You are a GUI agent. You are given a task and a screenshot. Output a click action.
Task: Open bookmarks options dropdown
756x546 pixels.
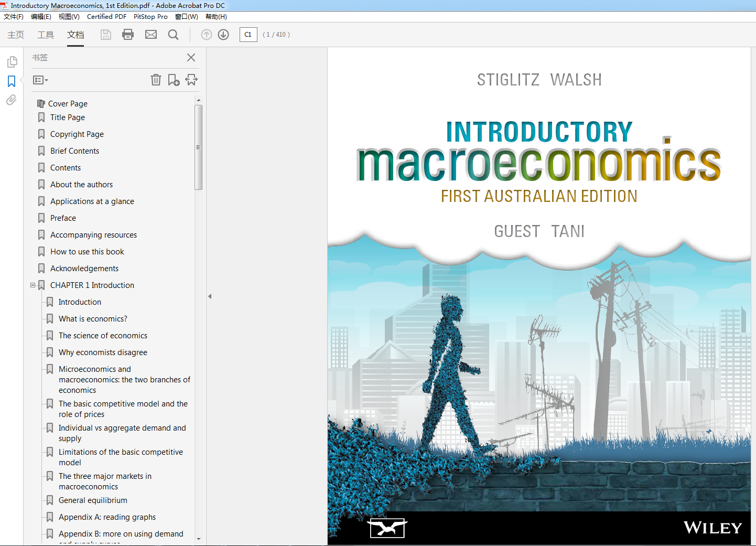coord(40,80)
